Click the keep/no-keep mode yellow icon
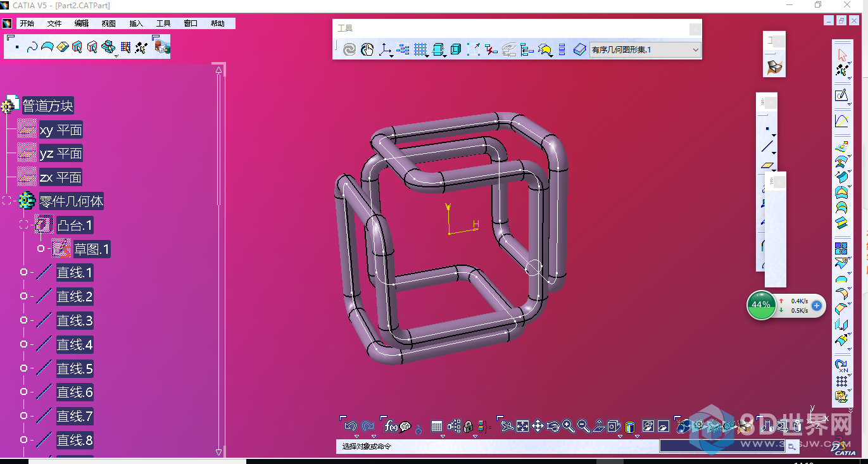This screenshot has width=868, height=464. (545, 49)
